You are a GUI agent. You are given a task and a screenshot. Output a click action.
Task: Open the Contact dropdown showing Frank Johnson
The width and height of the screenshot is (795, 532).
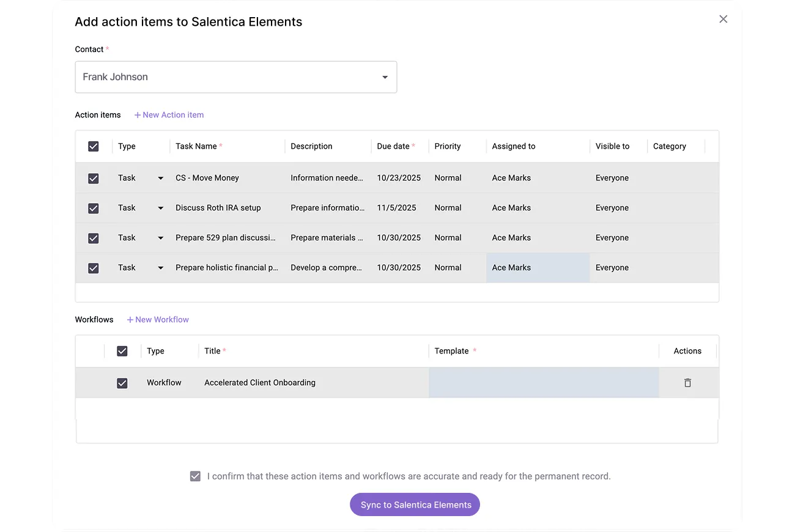pyautogui.click(x=236, y=77)
